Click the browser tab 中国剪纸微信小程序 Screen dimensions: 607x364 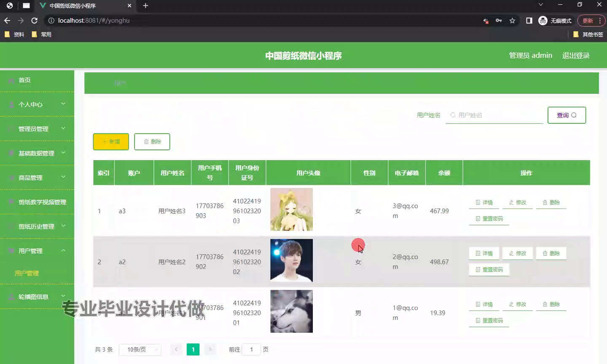tap(84, 6)
